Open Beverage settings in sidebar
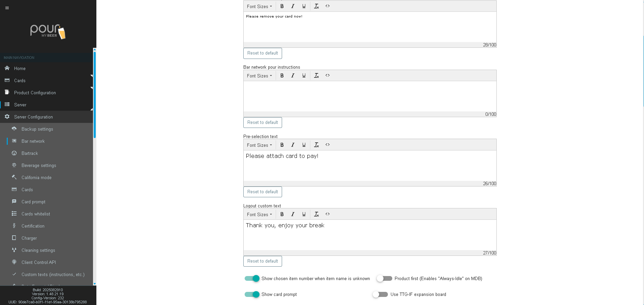 [x=39, y=165]
